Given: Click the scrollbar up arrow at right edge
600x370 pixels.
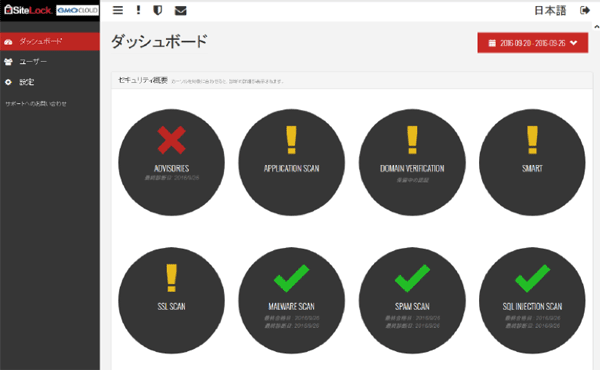Looking at the screenshot, I should 597,27.
